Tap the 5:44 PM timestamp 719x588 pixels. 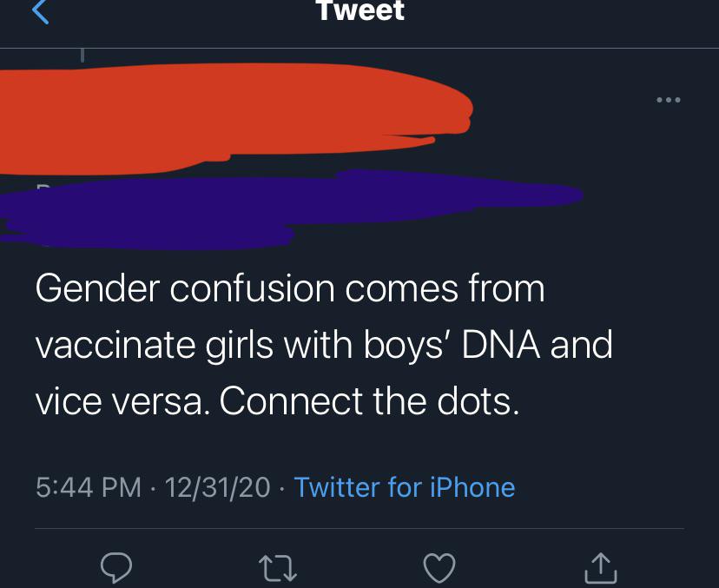(x=89, y=486)
